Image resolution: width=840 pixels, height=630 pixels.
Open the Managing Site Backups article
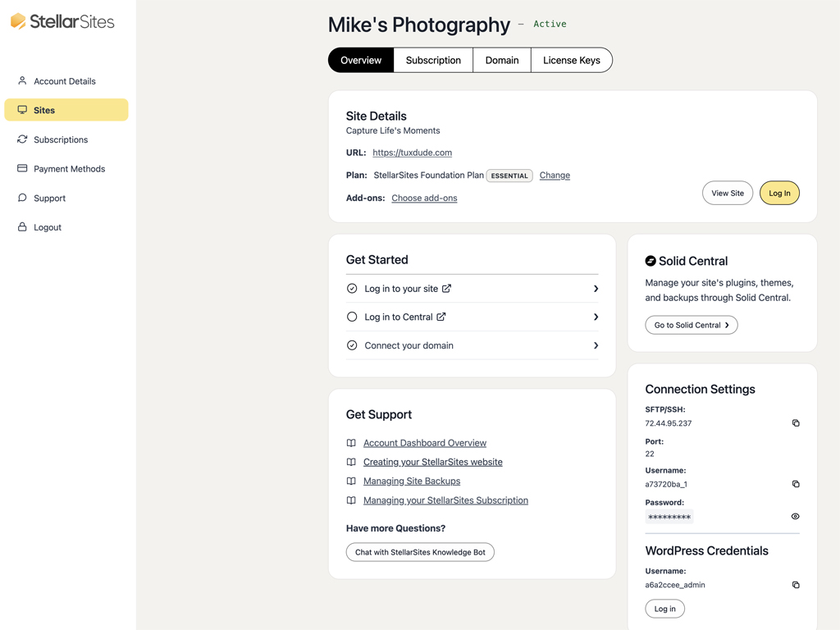pos(412,481)
